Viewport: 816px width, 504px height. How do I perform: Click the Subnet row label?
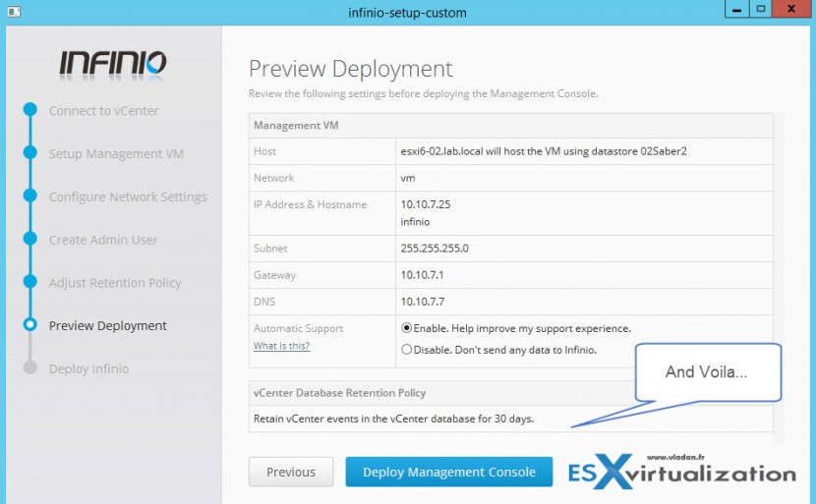pyautogui.click(x=270, y=249)
